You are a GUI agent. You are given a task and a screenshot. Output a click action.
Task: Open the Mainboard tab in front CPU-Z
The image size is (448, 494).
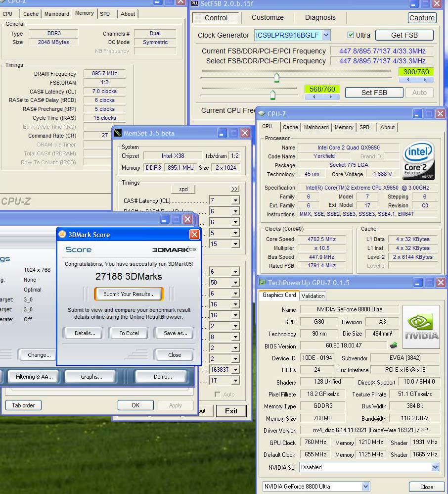coord(316,127)
